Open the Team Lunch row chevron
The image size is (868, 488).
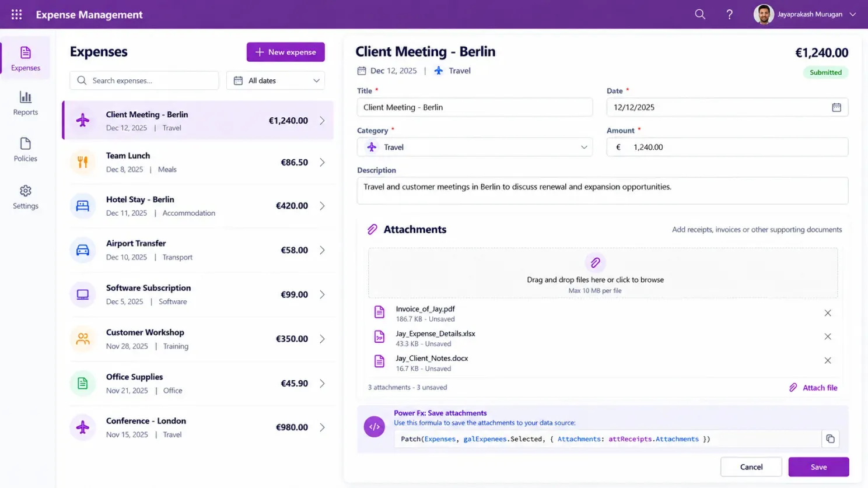click(x=322, y=163)
